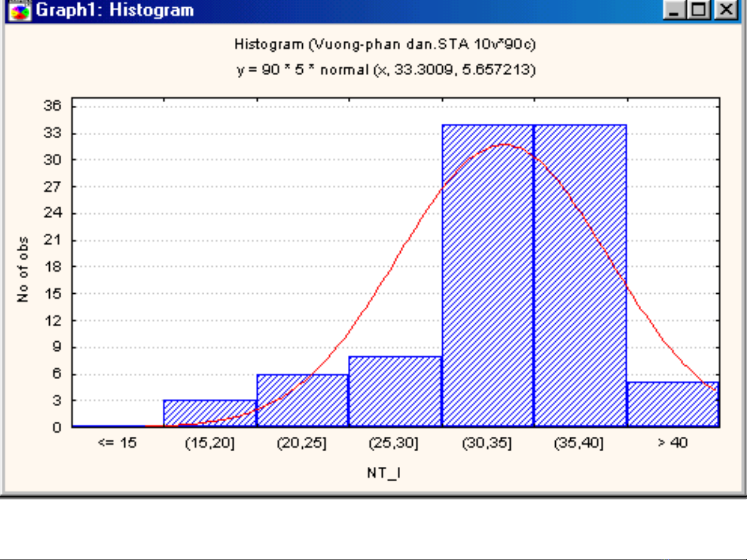Click the 'Graph1: Histogram' title bar text
Screen dimensions: 747x560
(115, 10)
